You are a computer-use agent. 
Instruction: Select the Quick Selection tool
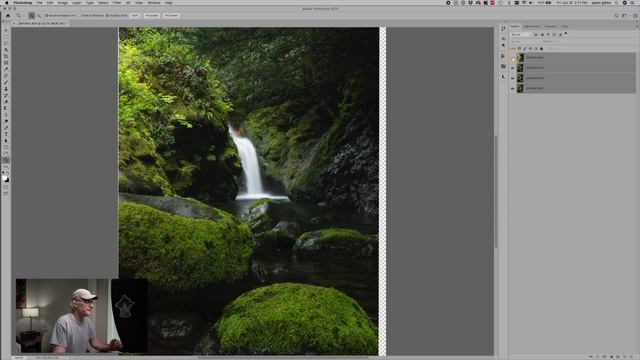(x=6, y=50)
